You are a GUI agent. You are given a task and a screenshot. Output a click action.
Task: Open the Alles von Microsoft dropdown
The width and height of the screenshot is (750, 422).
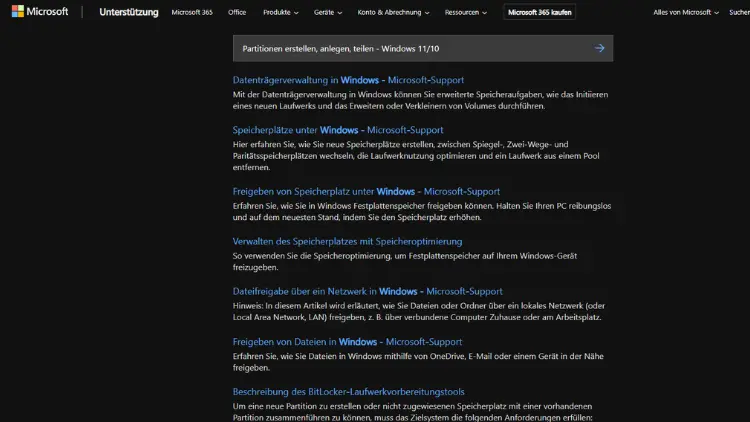coord(686,12)
